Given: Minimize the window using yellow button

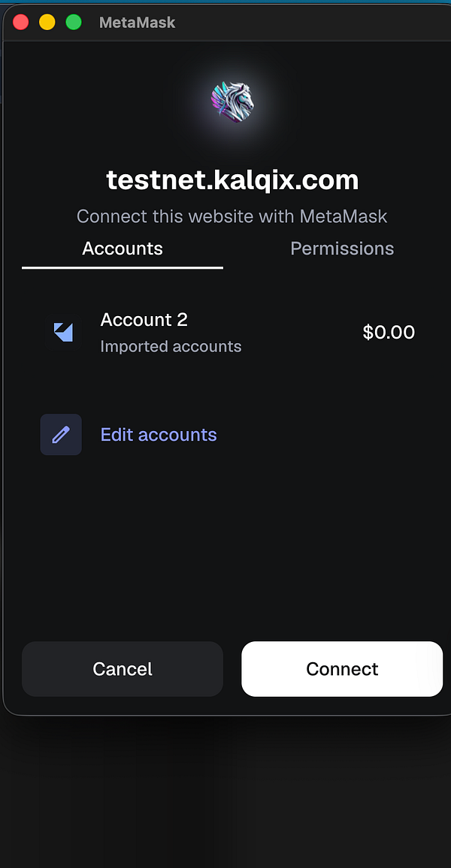Looking at the screenshot, I should [x=47, y=23].
